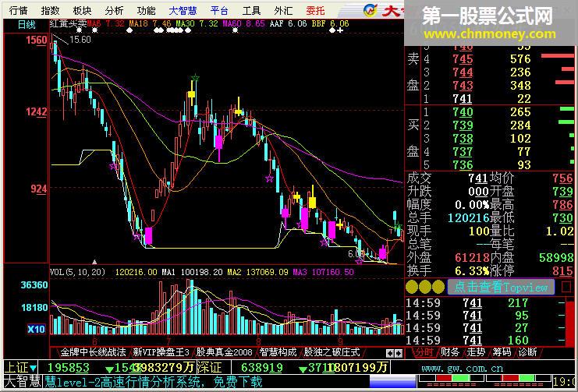Select the 分时 tab in right panel
The height and width of the screenshot is (392, 578).
(424, 352)
